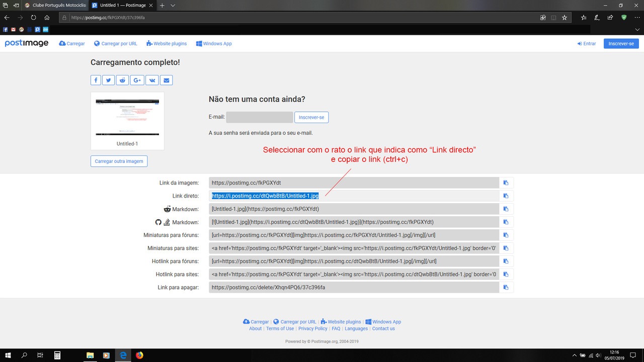Close the Untitled 1 Postimage tab
This screenshot has width=644, height=362.
[150, 5]
